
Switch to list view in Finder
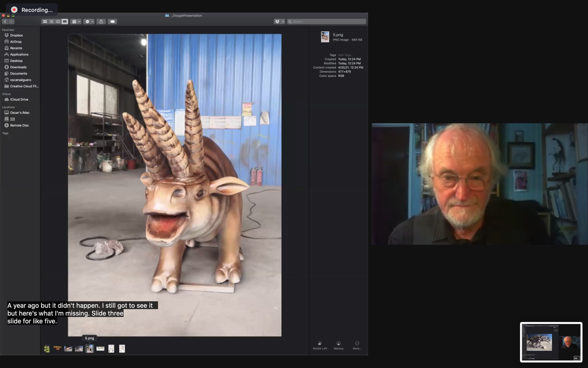coord(52,22)
